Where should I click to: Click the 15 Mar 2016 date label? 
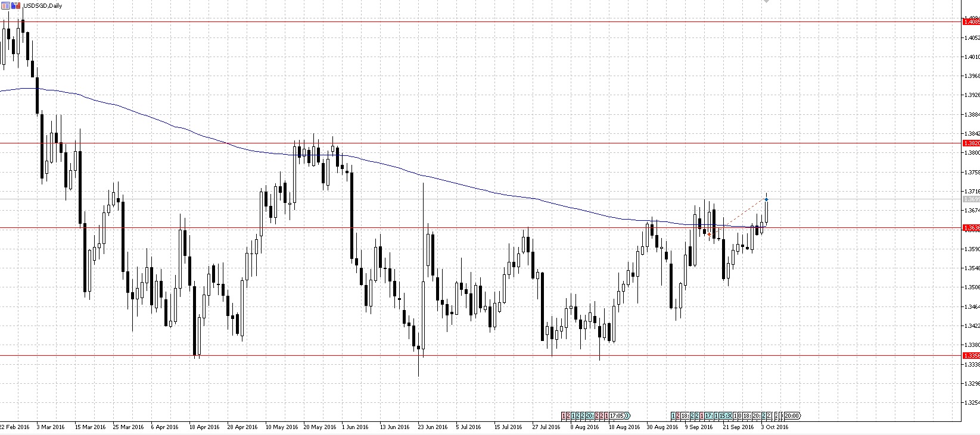[x=91, y=427]
